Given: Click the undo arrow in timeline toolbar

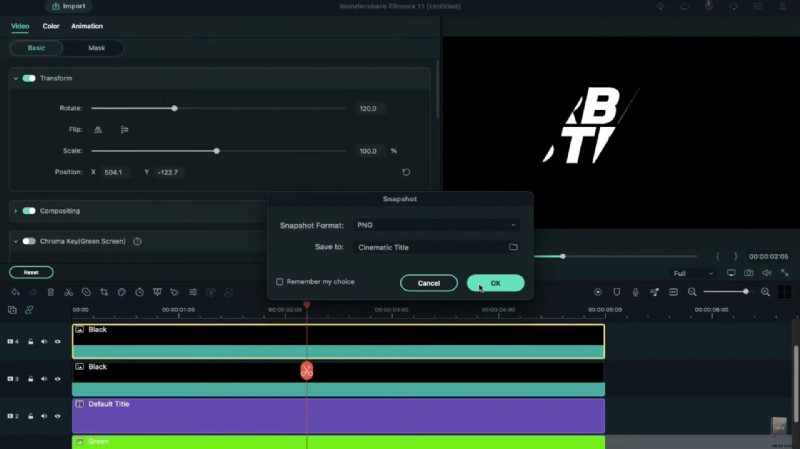Looking at the screenshot, I should point(14,292).
